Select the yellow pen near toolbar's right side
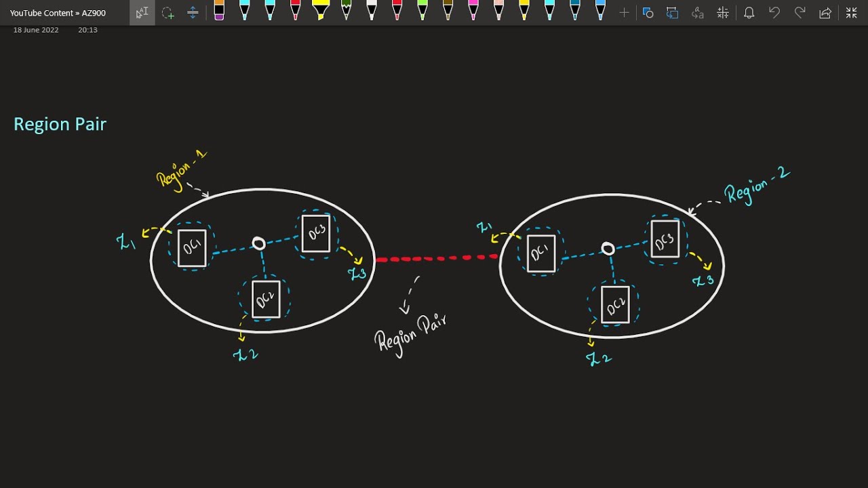 pyautogui.click(x=524, y=11)
